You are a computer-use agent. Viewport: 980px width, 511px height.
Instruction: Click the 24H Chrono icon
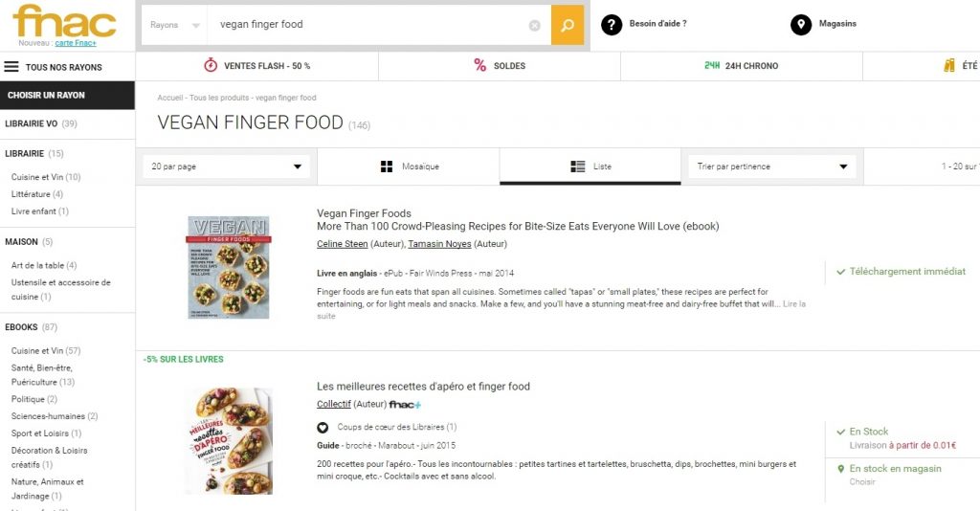712,65
